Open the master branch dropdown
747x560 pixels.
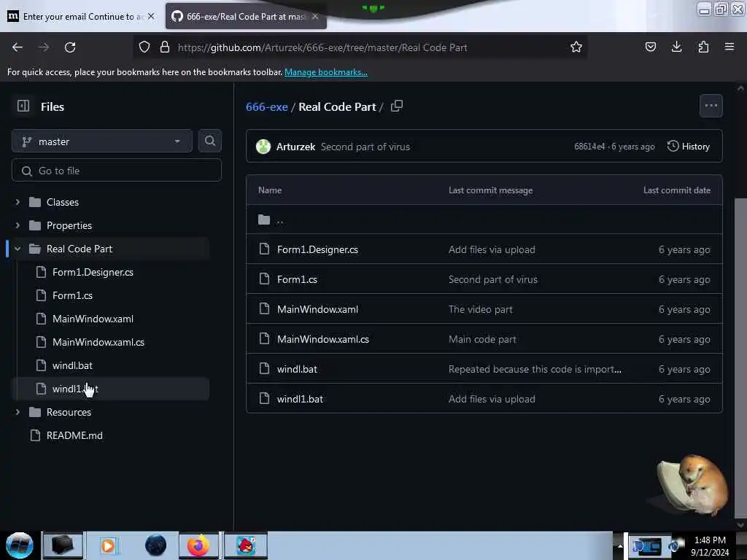(x=102, y=141)
